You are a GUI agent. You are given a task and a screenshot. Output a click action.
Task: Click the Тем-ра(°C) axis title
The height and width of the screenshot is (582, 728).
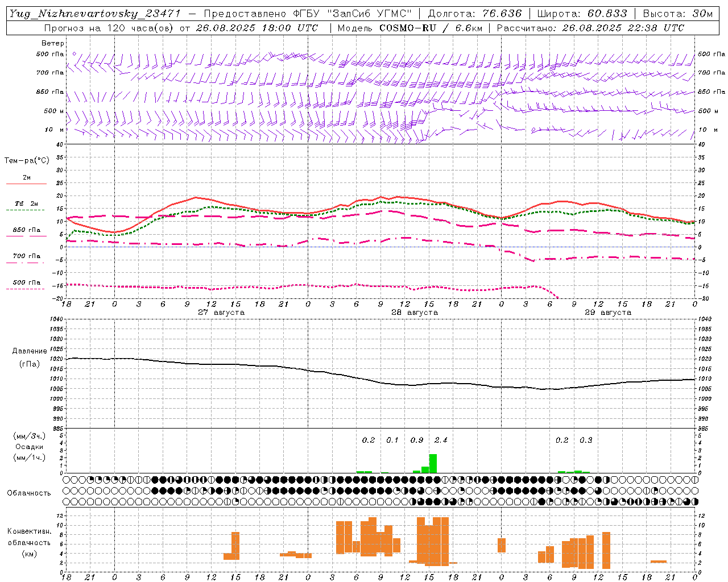27,161
